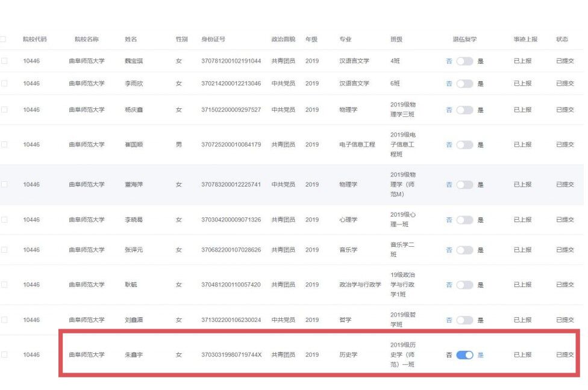Click the 状态 column header
This screenshot has height=390, width=588.
(x=562, y=39)
